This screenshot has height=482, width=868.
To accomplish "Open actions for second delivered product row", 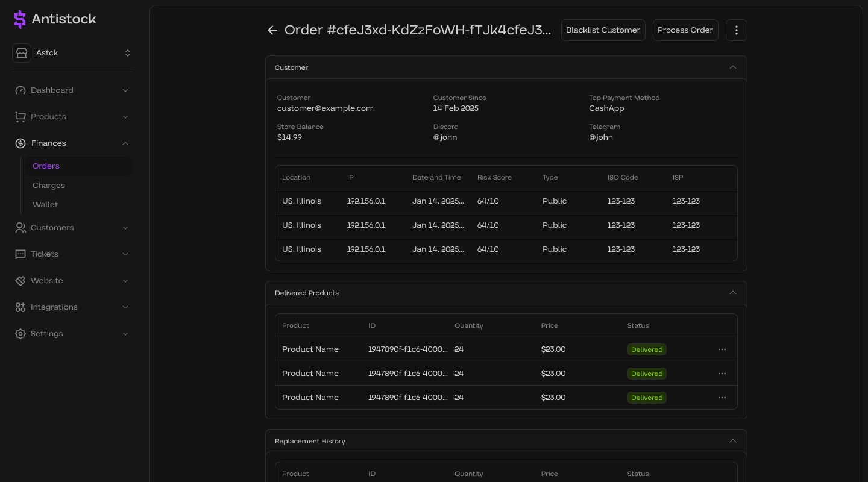I will [722, 374].
